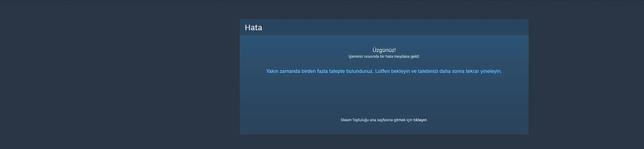This screenshot has height=149, width=644.
Task: Click the word bulundunuz in error text
Action: click(x=360, y=71)
